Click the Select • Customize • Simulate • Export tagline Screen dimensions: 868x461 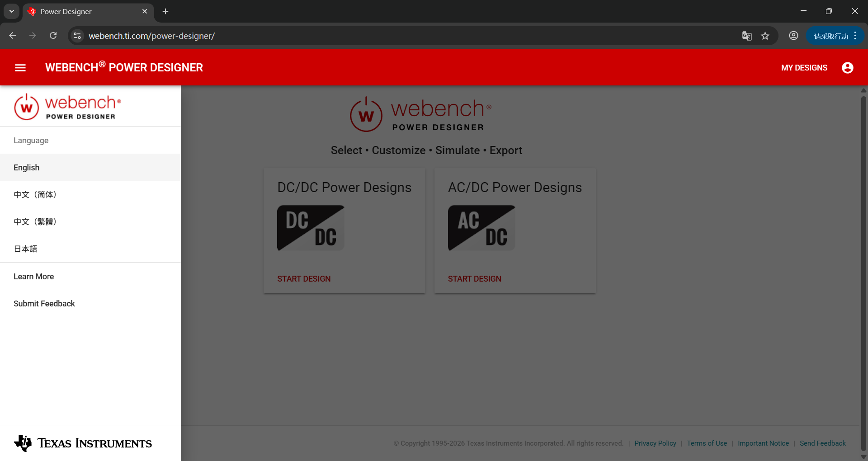426,151
